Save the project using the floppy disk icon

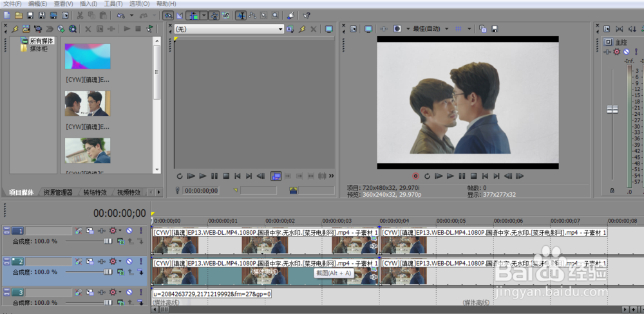pyautogui.click(x=30, y=15)
